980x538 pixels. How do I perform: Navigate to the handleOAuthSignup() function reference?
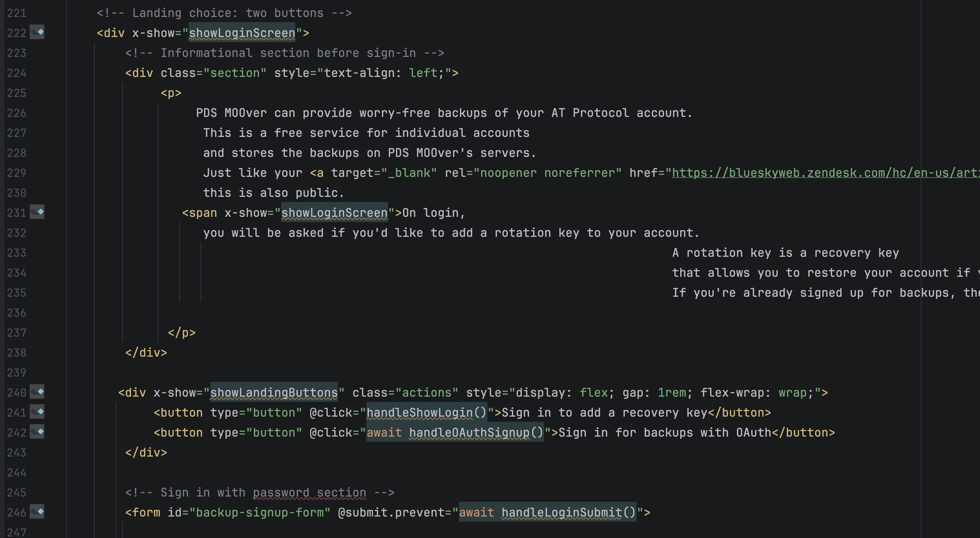(476, 433)
